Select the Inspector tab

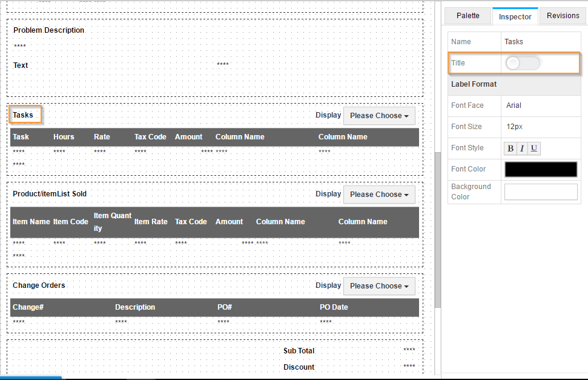pyautogui.click(x=515, y=16)
